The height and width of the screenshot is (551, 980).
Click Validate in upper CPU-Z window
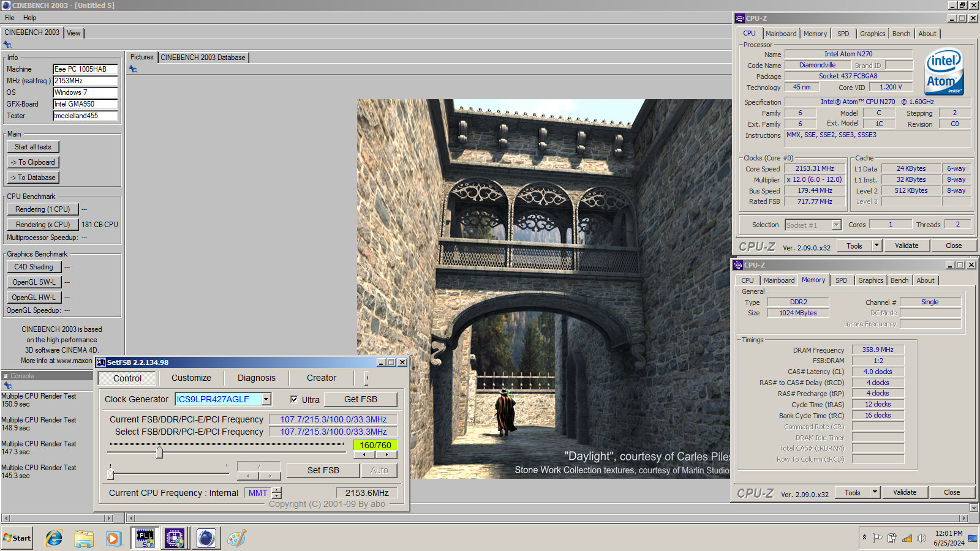(x=907, y=246)
